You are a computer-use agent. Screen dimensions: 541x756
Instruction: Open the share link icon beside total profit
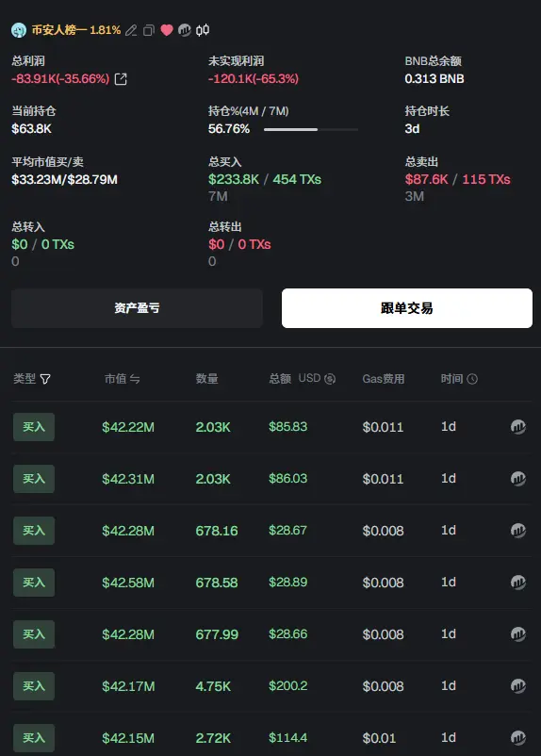(x=121, y=79)
